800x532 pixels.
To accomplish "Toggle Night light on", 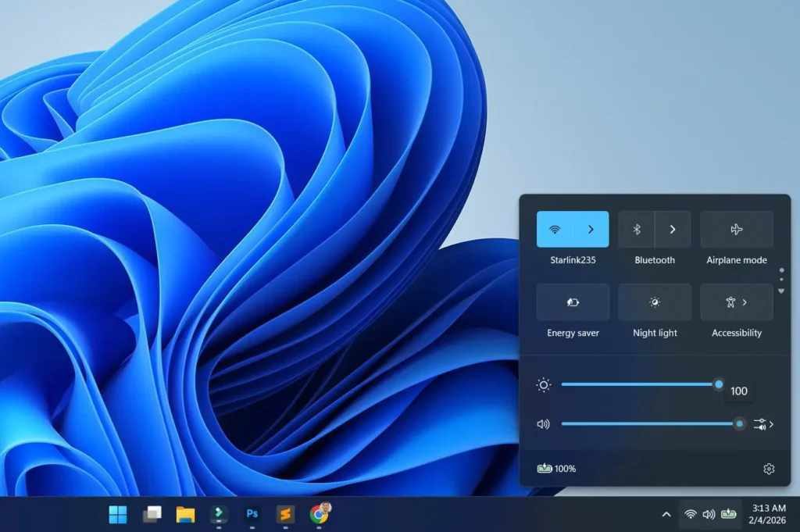I will (x=654, y=302).
